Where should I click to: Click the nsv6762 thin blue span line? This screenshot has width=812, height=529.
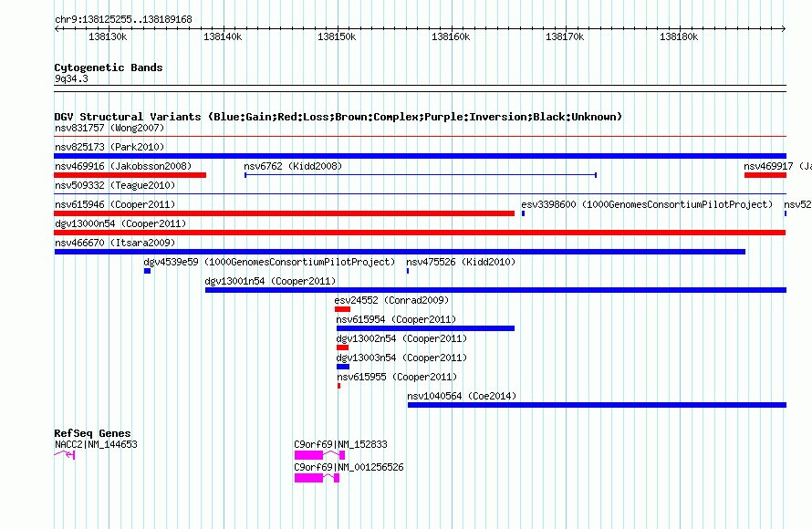[421, 175]
